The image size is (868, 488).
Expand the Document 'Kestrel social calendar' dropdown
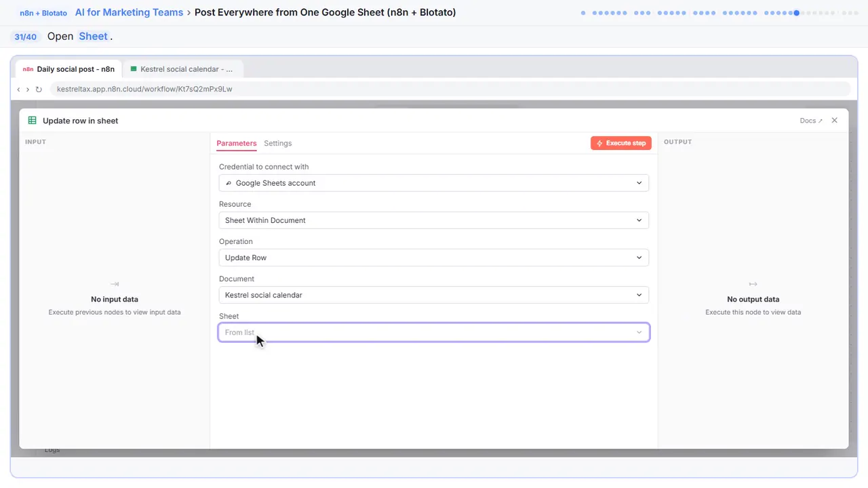coord(434,295)
